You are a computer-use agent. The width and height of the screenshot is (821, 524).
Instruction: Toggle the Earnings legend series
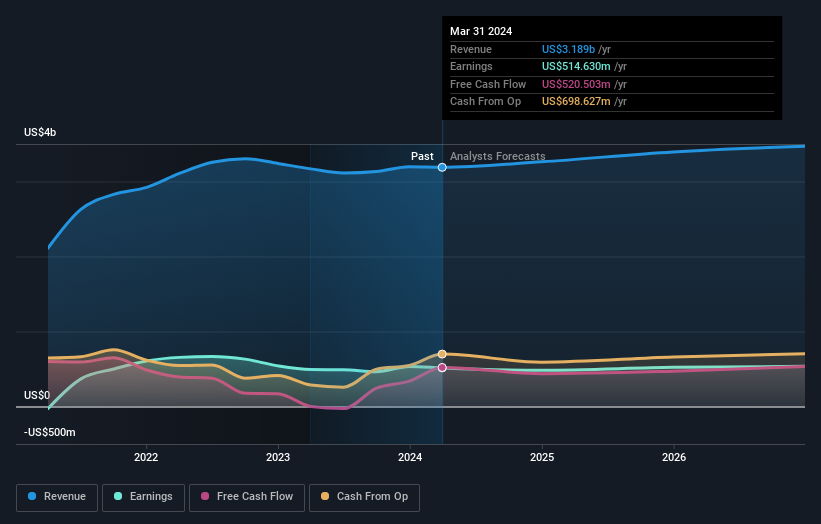tap(143, 497)
